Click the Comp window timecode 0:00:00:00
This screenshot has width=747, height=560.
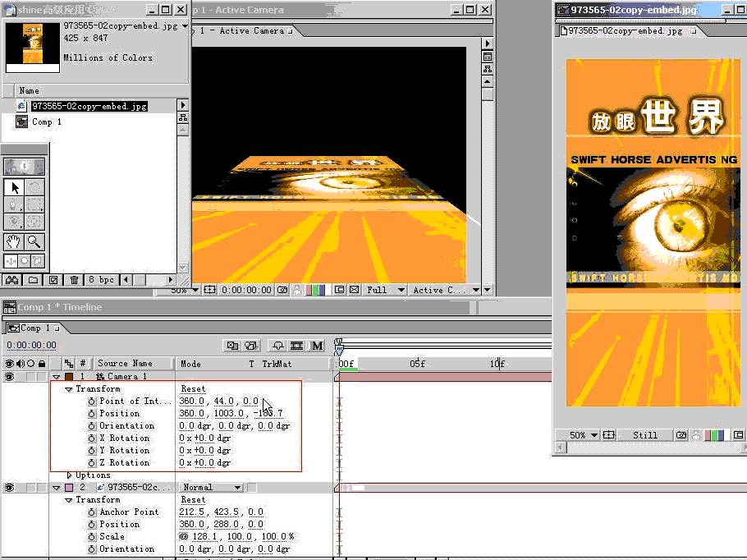(246, 290)
